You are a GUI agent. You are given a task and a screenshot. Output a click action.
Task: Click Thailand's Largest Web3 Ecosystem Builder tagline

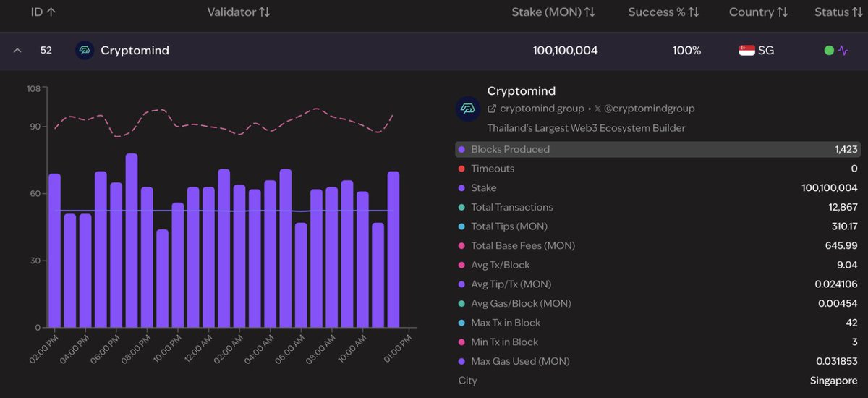pos(587,128)
